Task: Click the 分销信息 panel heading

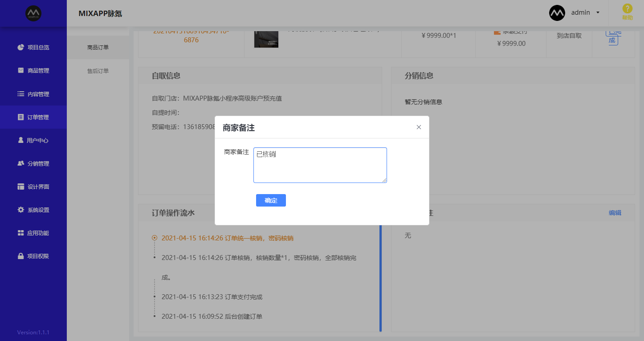Action: (419, 76)
